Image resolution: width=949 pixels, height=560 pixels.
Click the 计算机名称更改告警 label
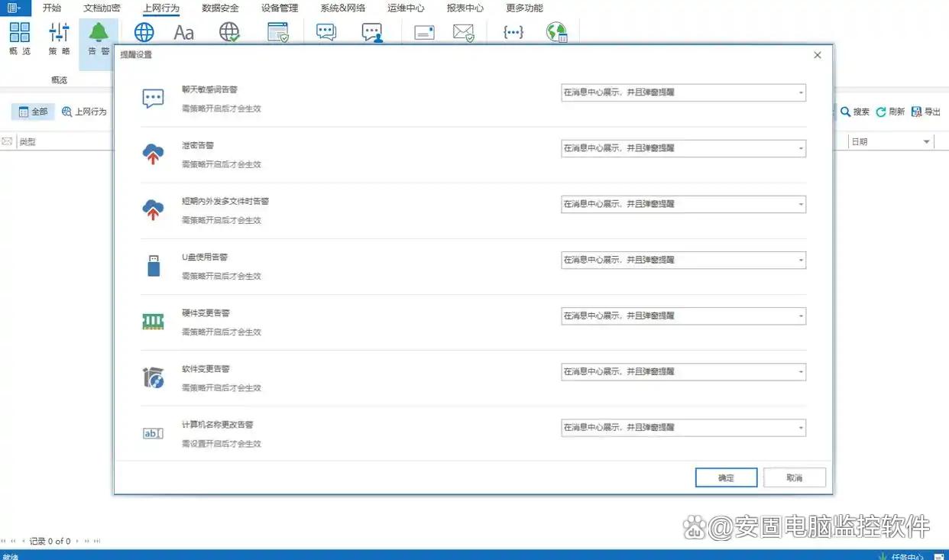coord(217,424)
